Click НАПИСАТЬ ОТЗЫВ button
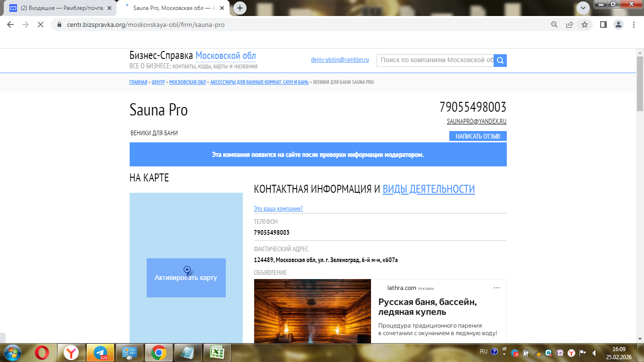The image size is (644, 362). click(478, 136)
